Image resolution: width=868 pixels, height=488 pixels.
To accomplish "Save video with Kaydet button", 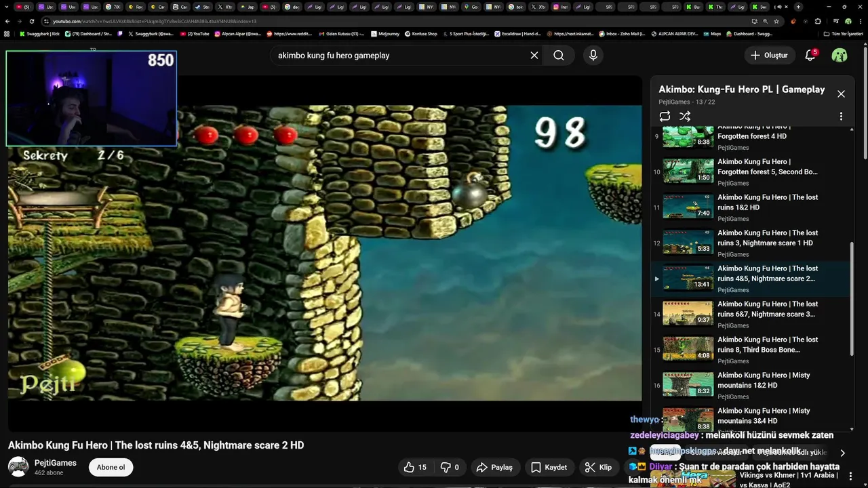I will click(x=549, y=467).
